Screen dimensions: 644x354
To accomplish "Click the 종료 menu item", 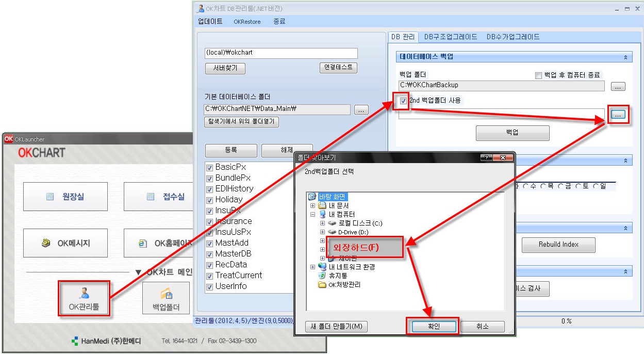I will (x=279, y=22).
